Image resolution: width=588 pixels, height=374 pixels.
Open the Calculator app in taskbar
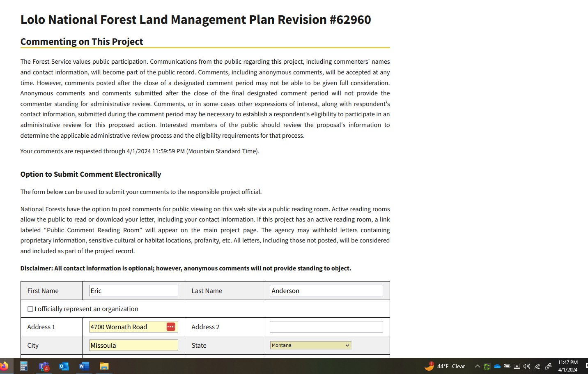24,366
